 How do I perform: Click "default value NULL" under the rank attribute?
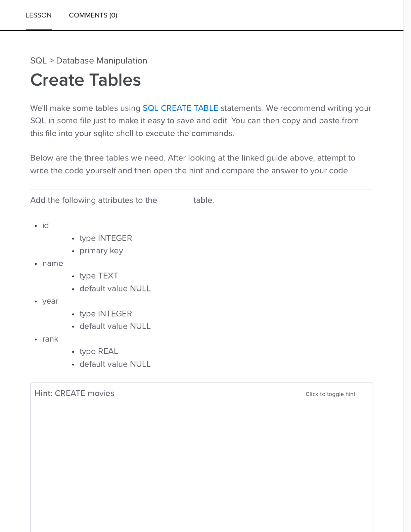click(x=115, y=364)
